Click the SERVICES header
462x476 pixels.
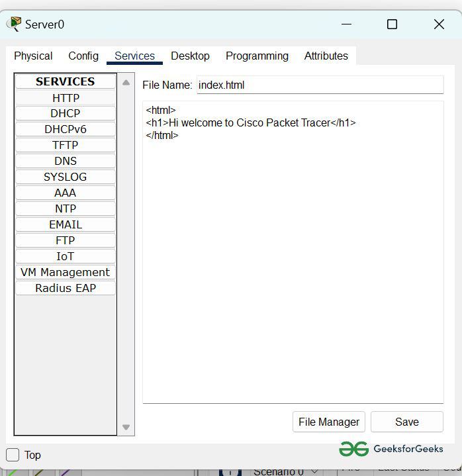pos(66,81)
